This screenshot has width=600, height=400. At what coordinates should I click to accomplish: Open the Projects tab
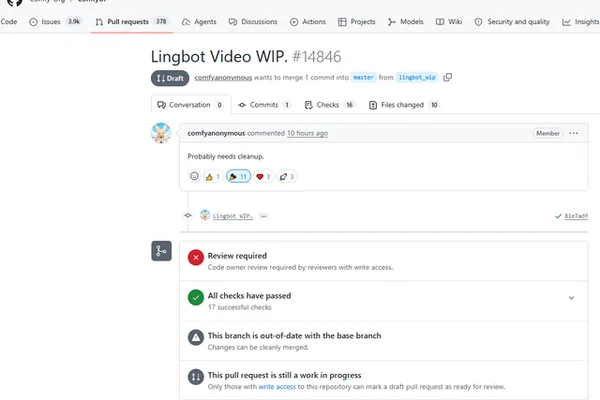[357, 22]
